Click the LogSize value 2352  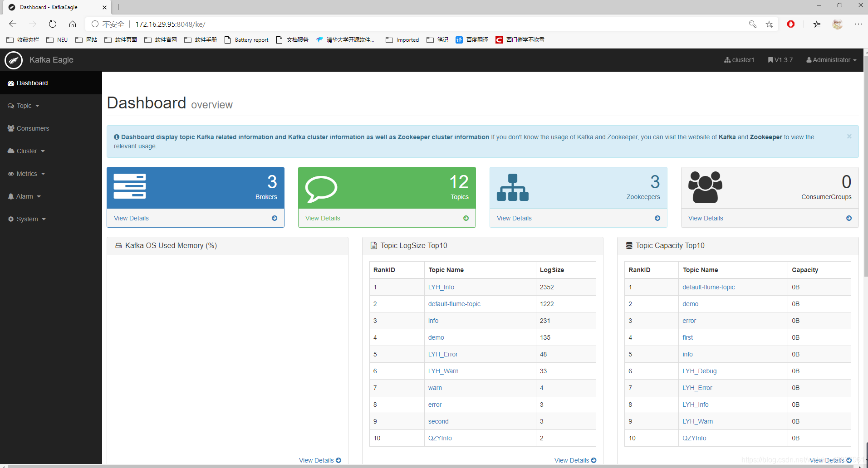click(x=547, y=287)
